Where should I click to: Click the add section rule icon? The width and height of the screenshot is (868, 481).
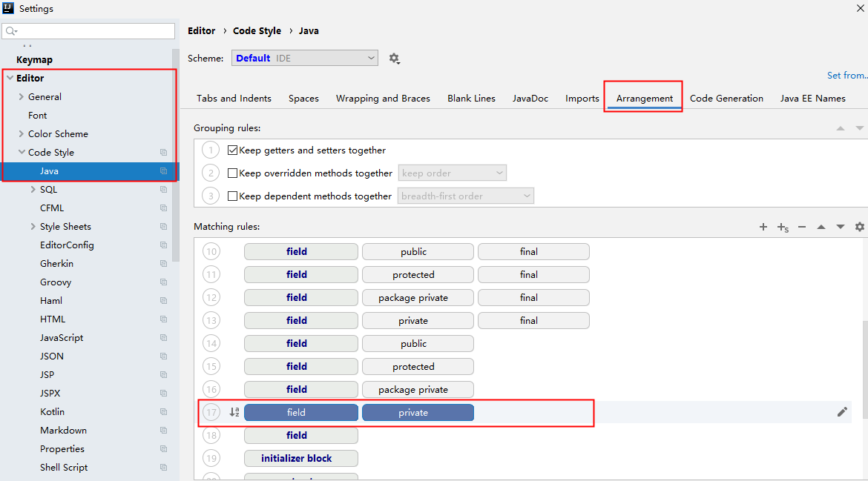[x=783, y=228]
